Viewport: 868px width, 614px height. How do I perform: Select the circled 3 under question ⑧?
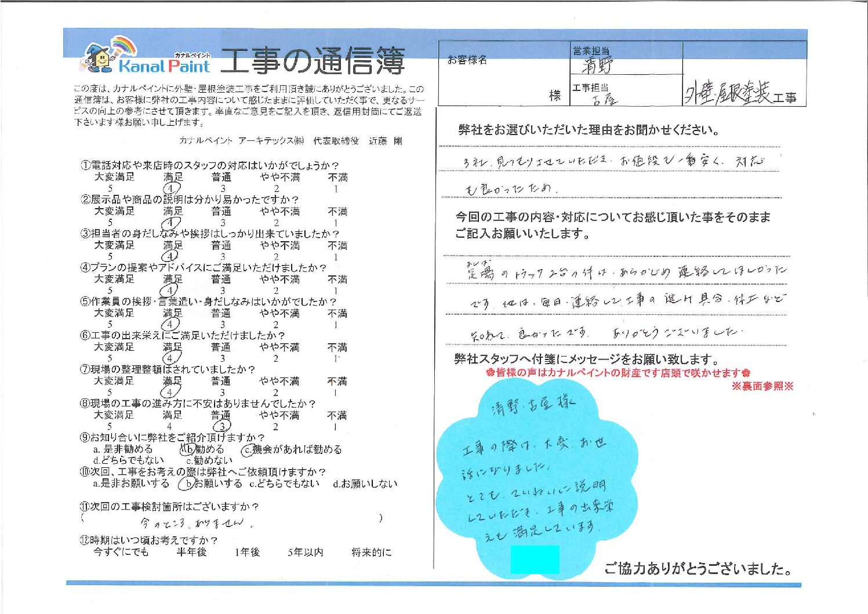pos(221,427)
